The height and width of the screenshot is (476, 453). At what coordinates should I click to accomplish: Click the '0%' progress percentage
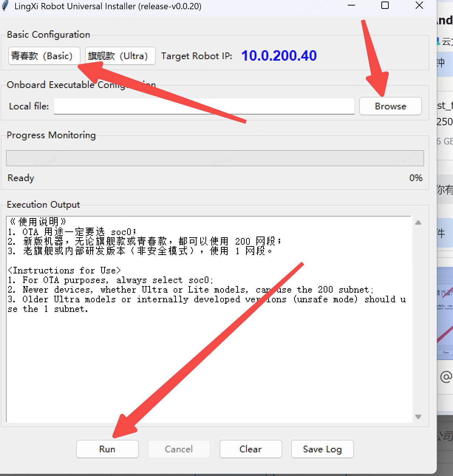coord(416,178)
